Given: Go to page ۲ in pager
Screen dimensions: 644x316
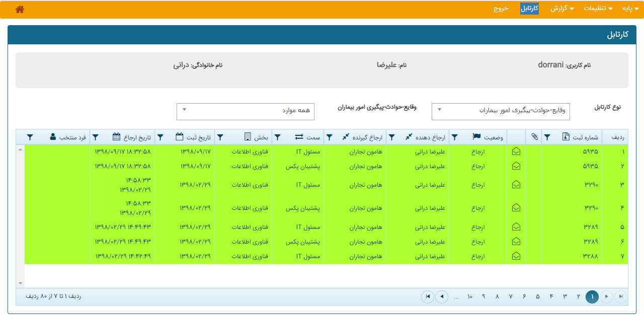Looking at the screenshot, I should coord(579,297).
